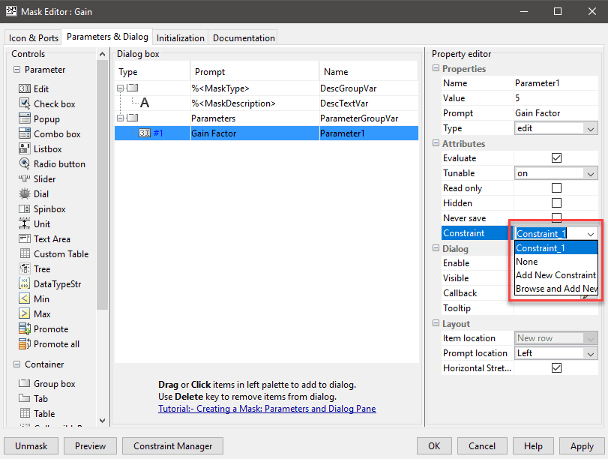
Task: Open the Prompt location dropdown
Action: point(556,353)
